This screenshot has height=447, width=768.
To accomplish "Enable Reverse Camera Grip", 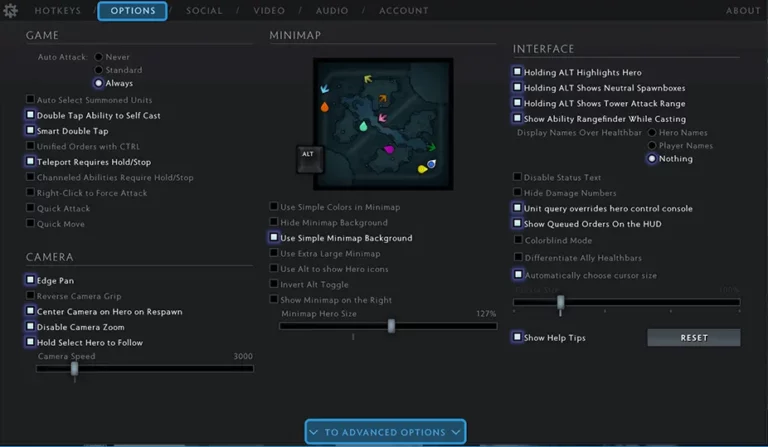I will tap(30, 295).
